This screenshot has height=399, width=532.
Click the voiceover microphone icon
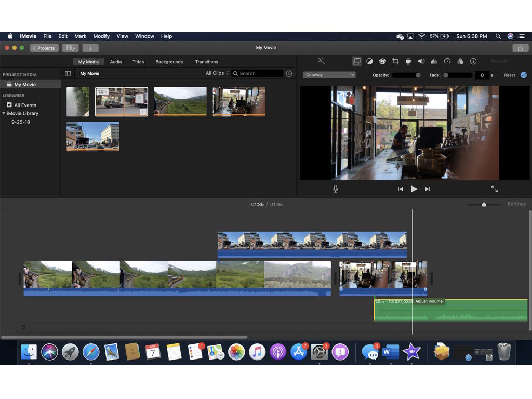pos(335,189)
